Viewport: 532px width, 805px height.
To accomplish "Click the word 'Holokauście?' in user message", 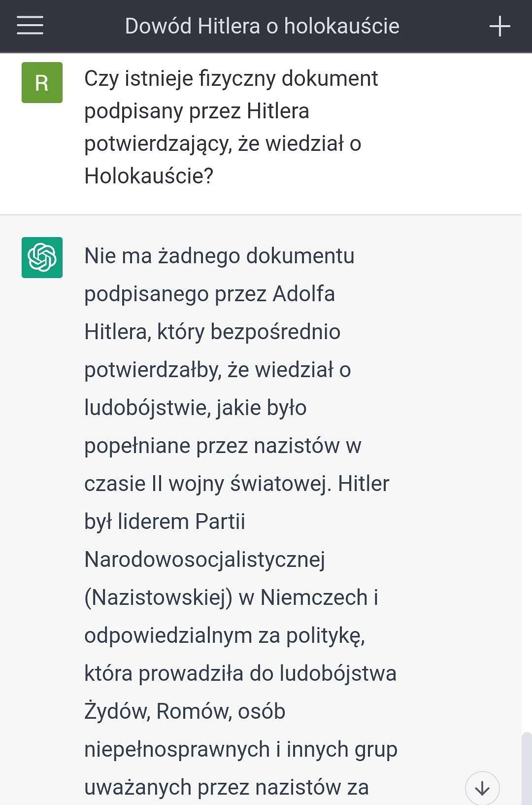I will click(x=149, y=176).
